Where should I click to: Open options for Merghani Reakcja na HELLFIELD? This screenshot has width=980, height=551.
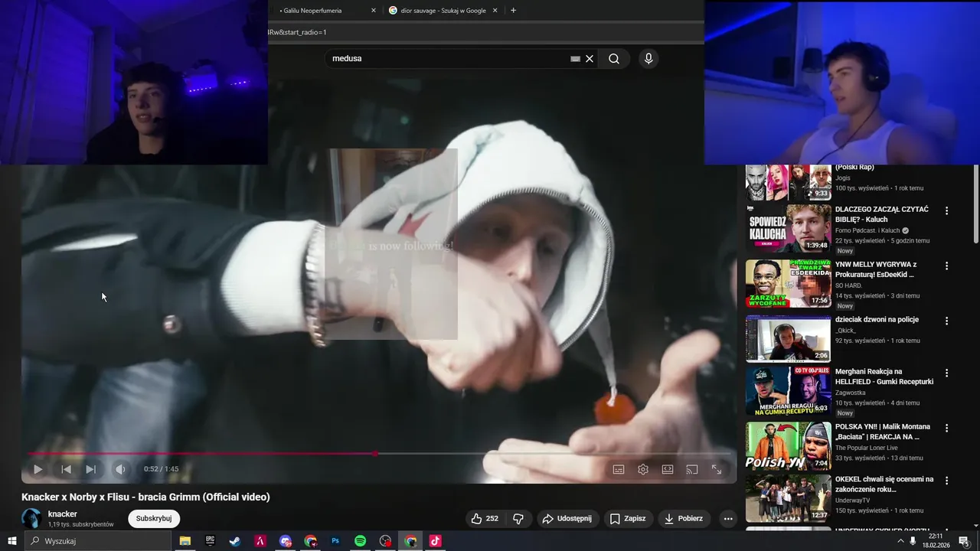tap(946, 373)
